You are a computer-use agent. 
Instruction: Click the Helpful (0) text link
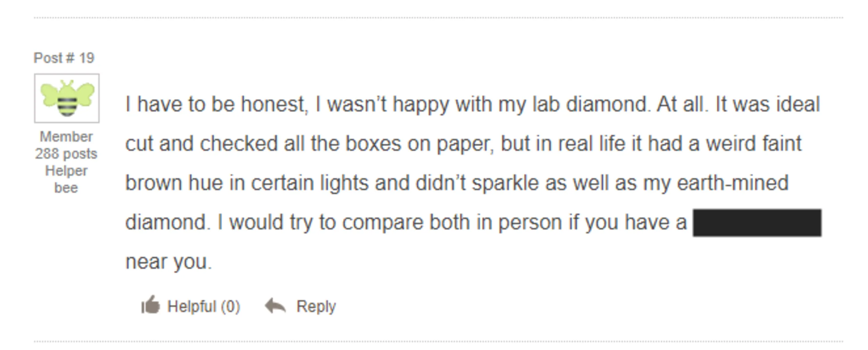coord(203,306)
